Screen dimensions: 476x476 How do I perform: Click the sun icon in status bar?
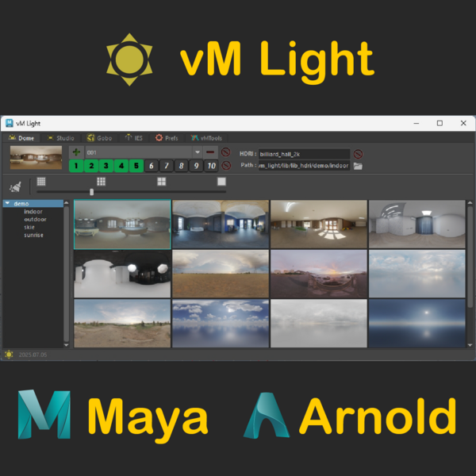point(9,355)
